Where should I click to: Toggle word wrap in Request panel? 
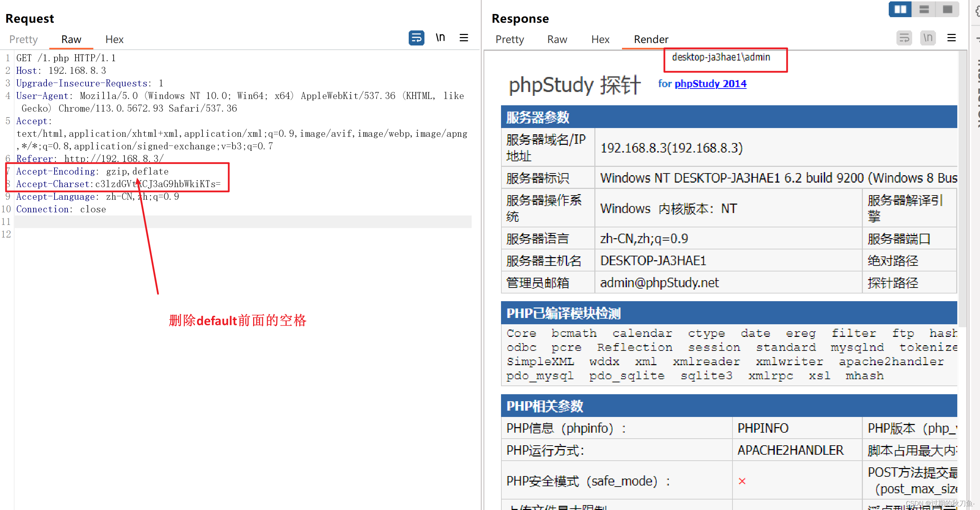(x=416, y=38)
